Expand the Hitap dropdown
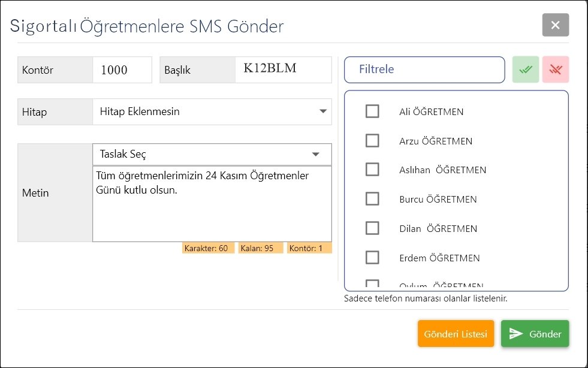Screen dimensions: 588x368 coord(212,111)
